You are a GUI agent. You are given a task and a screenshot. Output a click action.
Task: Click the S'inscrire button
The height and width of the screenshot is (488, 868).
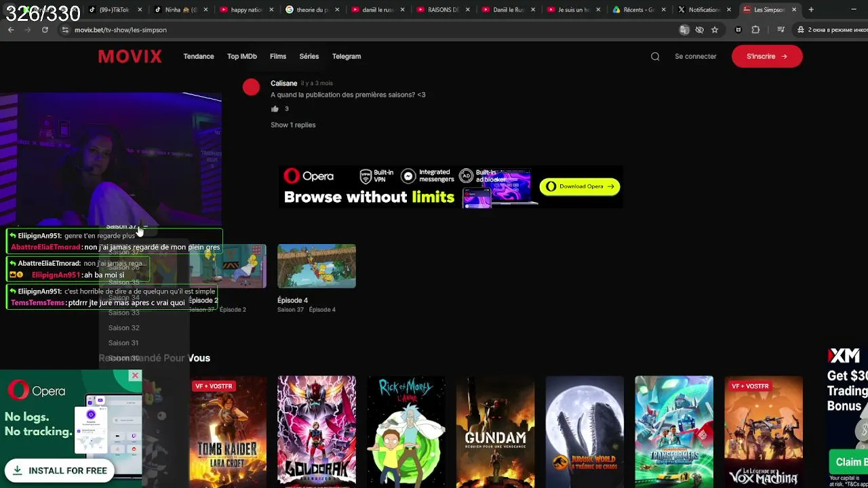(767, 56)
